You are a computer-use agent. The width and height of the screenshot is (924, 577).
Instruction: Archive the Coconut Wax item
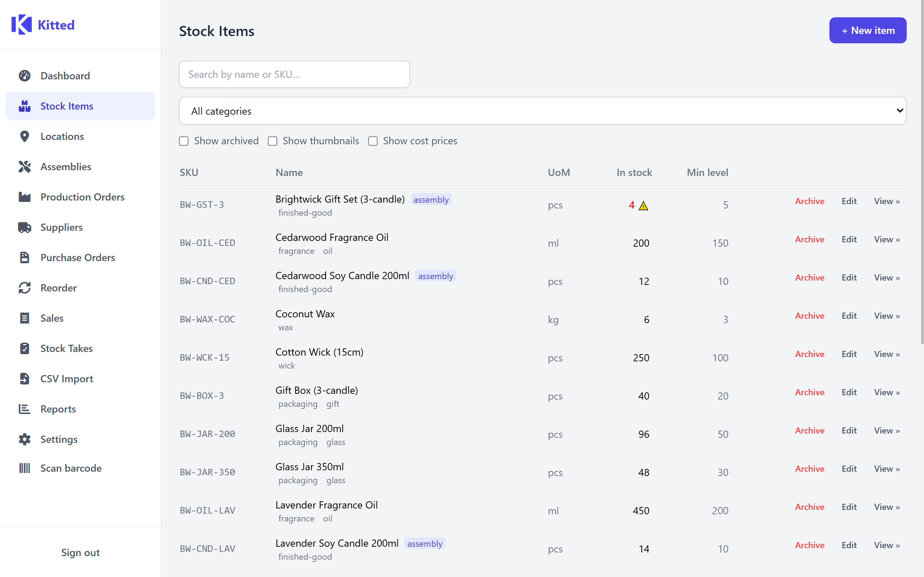point(809,316)
